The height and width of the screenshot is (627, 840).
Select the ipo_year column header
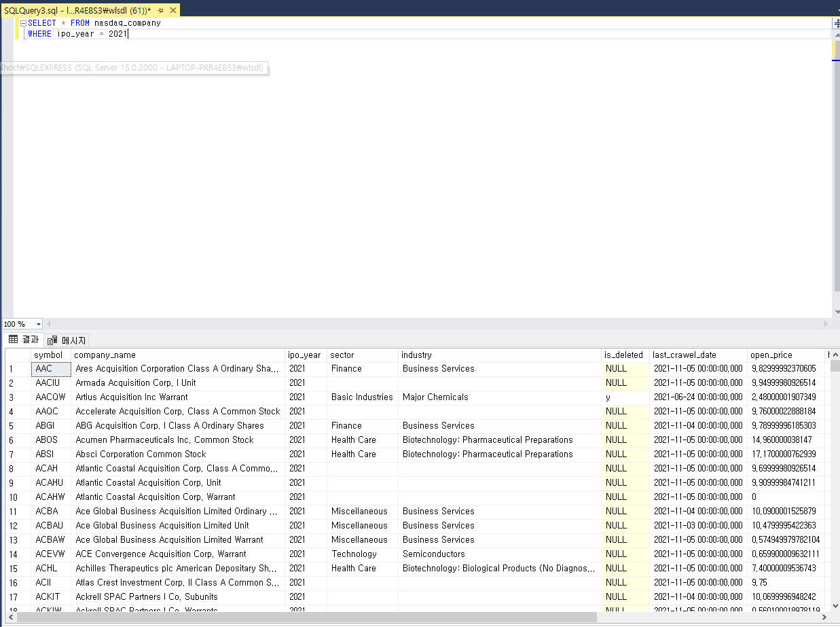tap(306, 355)
